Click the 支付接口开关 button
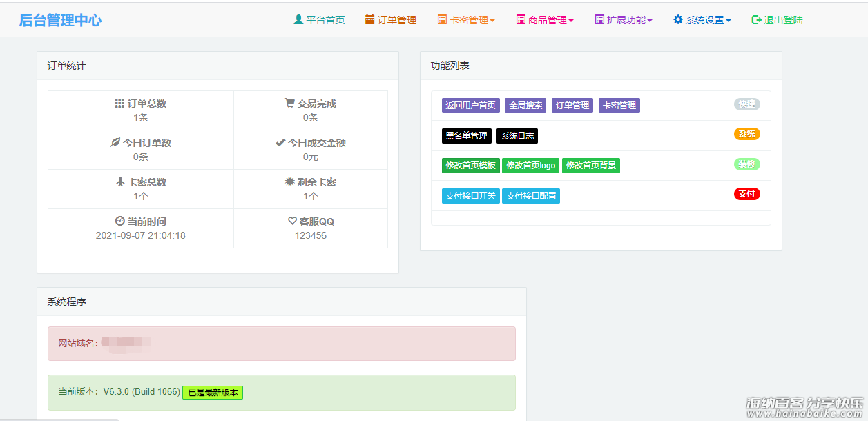 click(x=471, y=196)
